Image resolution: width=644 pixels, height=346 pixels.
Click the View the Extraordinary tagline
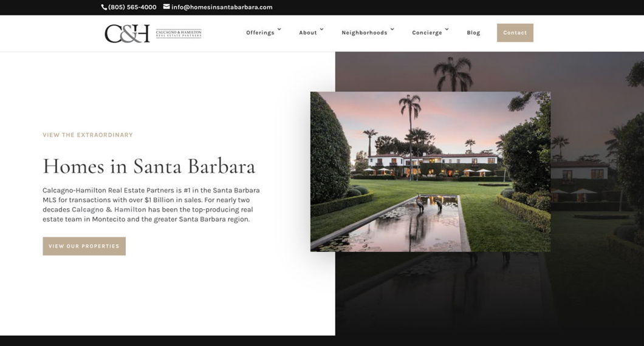88,135
